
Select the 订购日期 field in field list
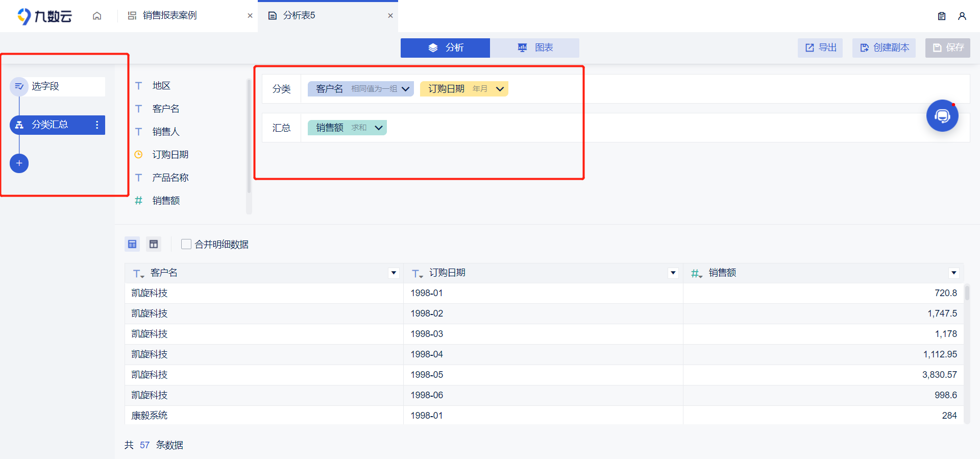pyautogui.click(x=170, y=155)
